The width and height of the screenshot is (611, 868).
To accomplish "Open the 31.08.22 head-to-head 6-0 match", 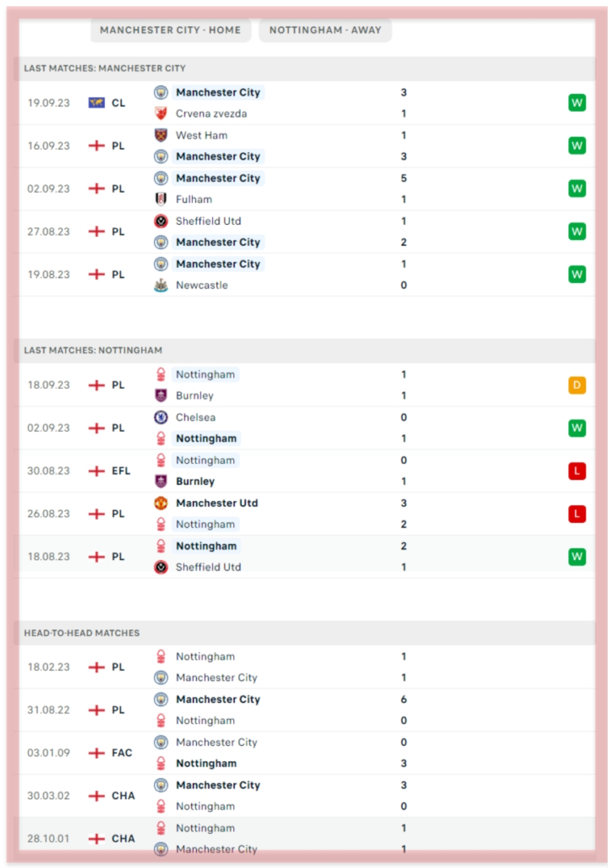I will [x=307, y=710].
